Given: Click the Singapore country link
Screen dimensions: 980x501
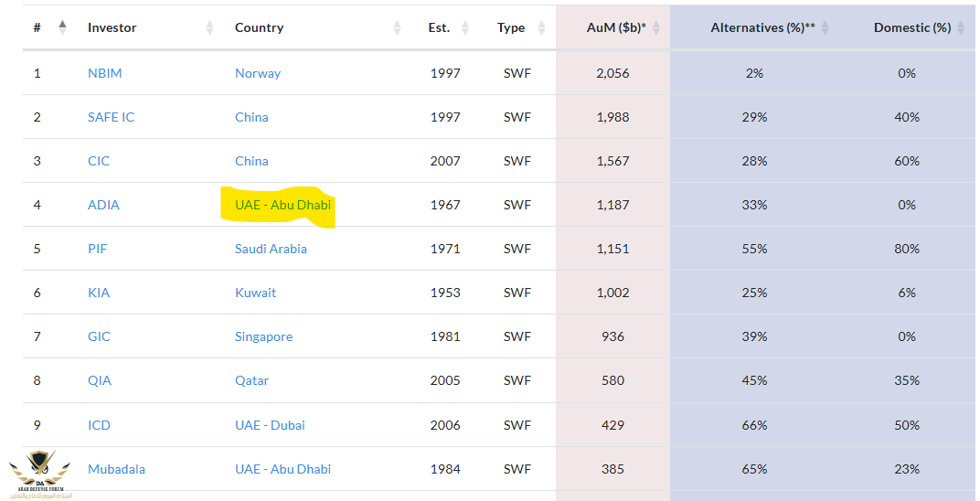Looking at the screenshot, I should pyautogui.click(x=263, y=336).
